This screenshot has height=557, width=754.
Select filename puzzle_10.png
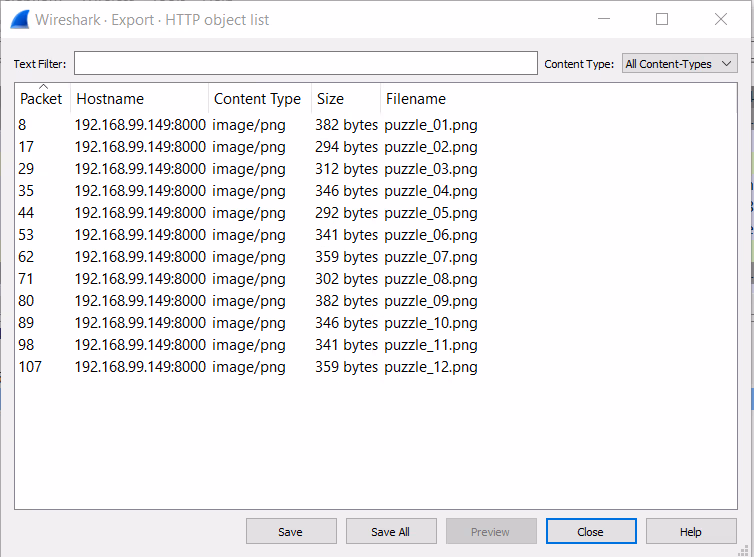pyautogui.click(x=431, y=323)
